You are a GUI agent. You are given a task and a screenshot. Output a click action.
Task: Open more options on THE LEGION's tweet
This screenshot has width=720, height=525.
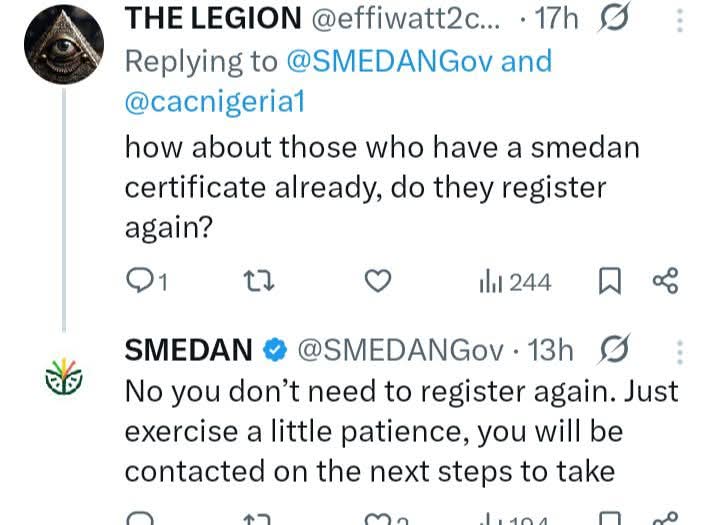[680, 20]
